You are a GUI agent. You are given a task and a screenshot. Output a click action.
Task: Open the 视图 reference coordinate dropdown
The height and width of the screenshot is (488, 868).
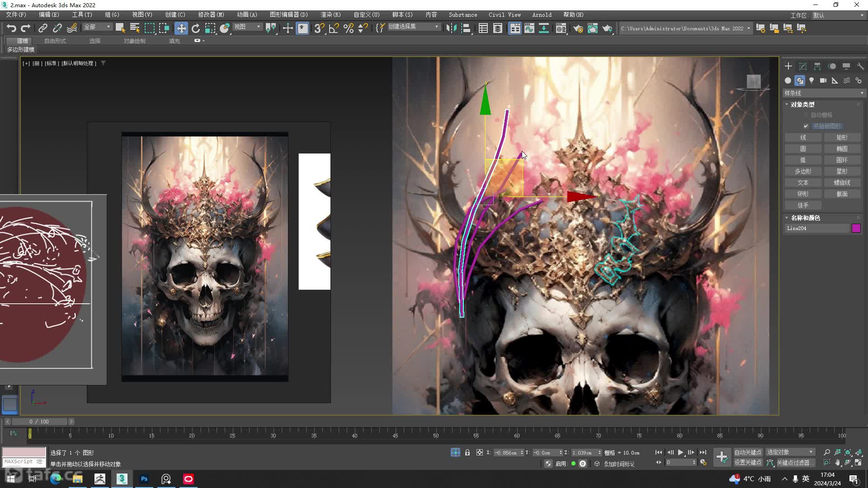[x=247, y=27]
